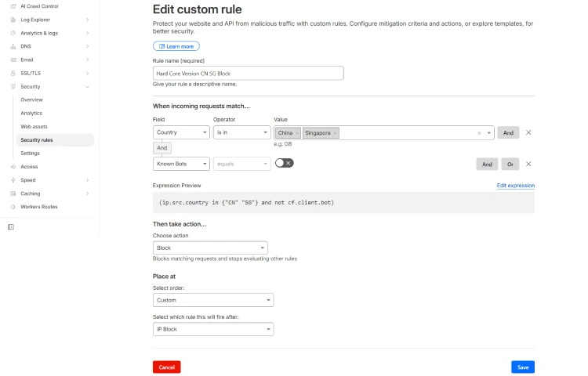Click the Email envelope icon
The height and width of the screenshot is (376, 588).
[x=13, y=60]
